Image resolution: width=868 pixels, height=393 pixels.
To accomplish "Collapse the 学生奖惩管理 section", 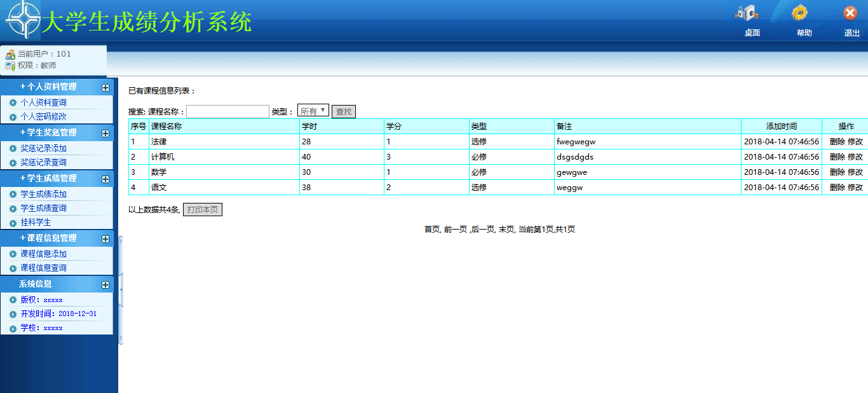I will point(105,134).
